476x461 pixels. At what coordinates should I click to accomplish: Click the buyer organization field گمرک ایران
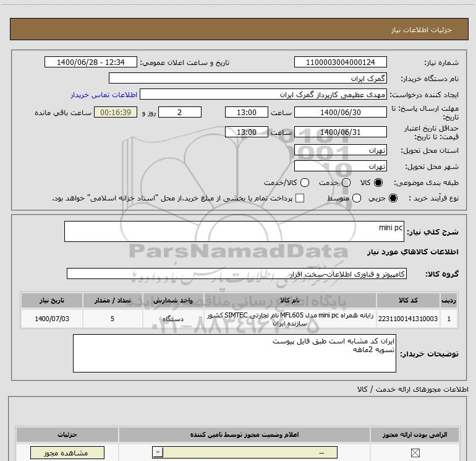pyautogui.click(x=248, y=78)
